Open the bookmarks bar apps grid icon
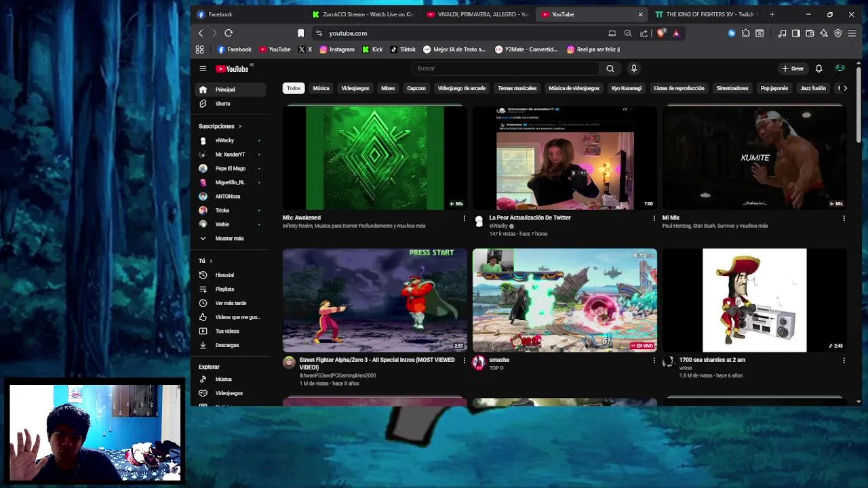Viewport: 868px width, 488px height. point(200,49)
